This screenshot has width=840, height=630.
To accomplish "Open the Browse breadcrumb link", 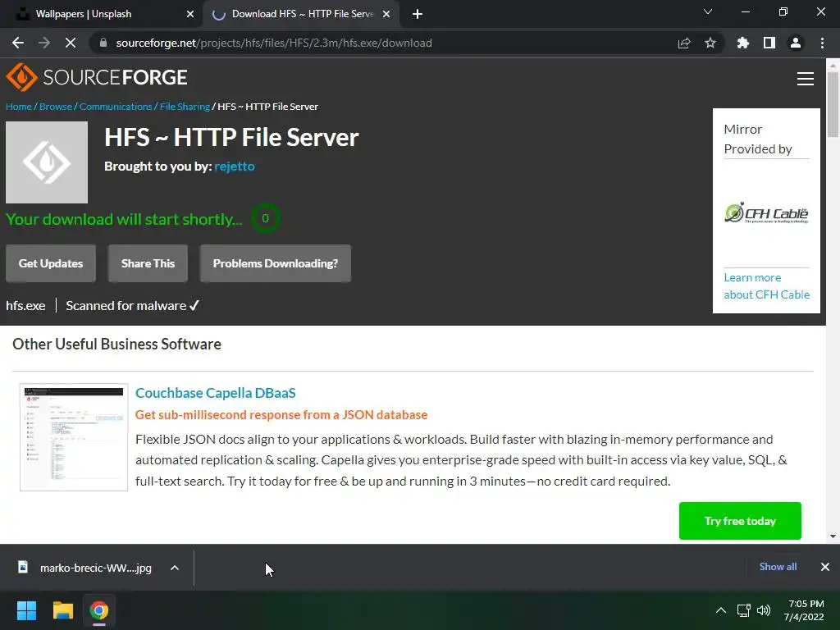I will point(55,107).
